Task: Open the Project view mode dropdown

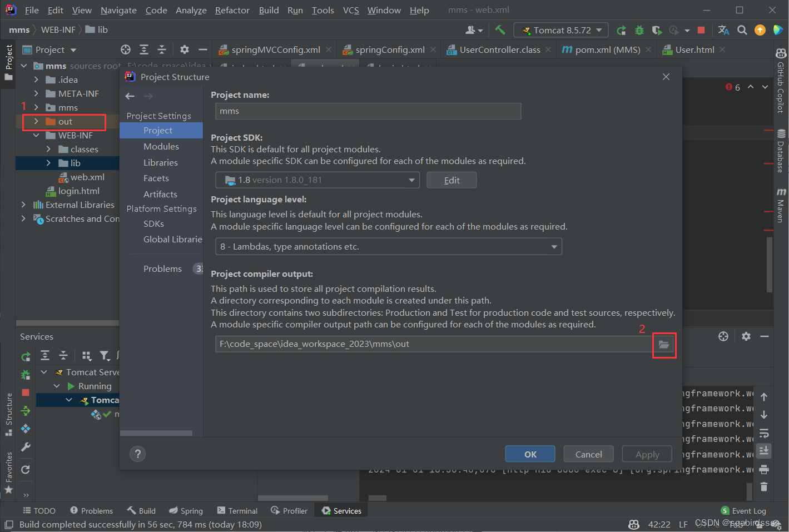Action: pyautogui.click(x=49, y=49)
